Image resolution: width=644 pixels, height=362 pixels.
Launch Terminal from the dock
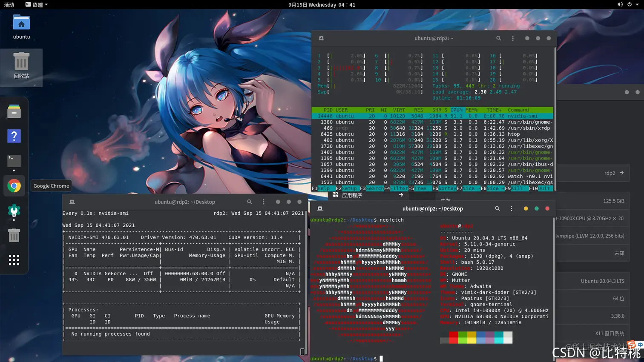click(14, 161)
